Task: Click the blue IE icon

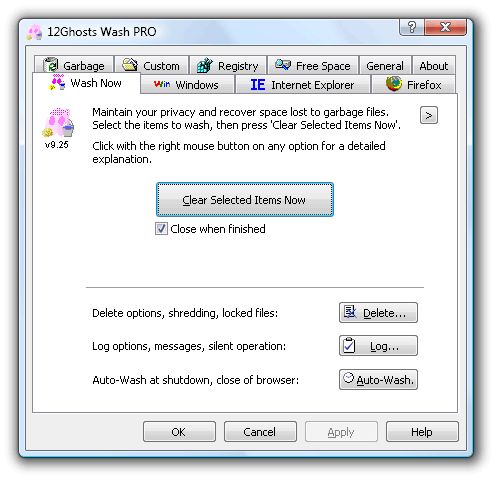Action: click(258, 85)
